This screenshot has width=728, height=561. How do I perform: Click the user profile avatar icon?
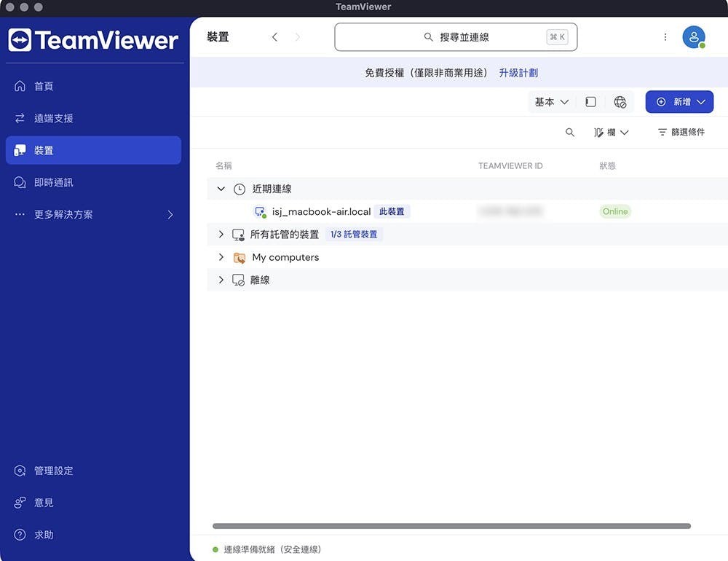(x=693, y=37)
